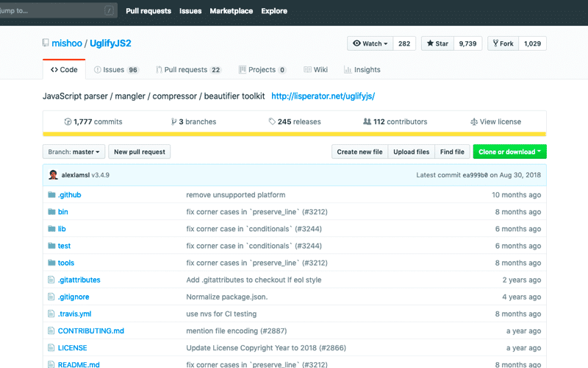Click the .github folder icon
588x368 pixels.
[x=51, y=195]
